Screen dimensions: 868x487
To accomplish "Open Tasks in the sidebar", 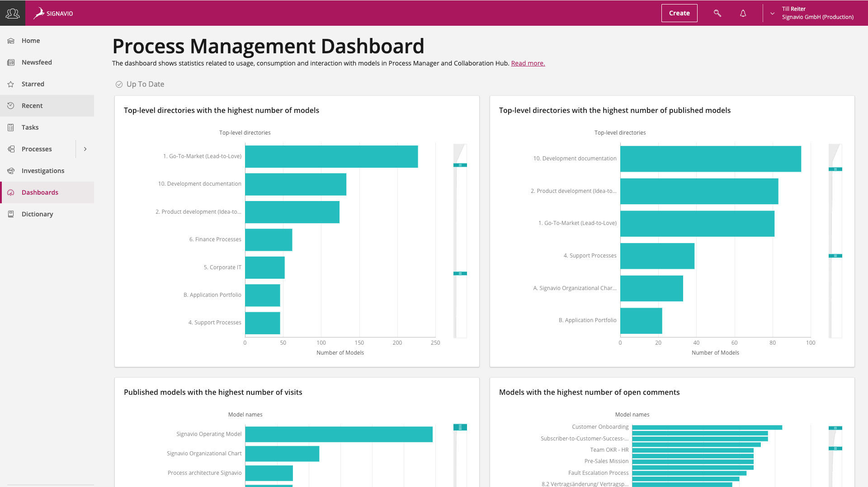I will pos(47,127).
